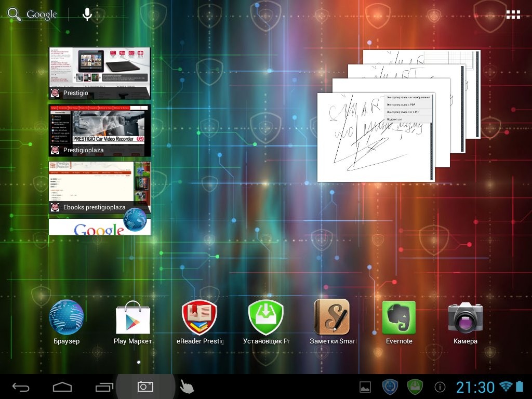The image size is (532, 399).
Task: Launch Заметки Smart notes app
Action: pos(332,318)
